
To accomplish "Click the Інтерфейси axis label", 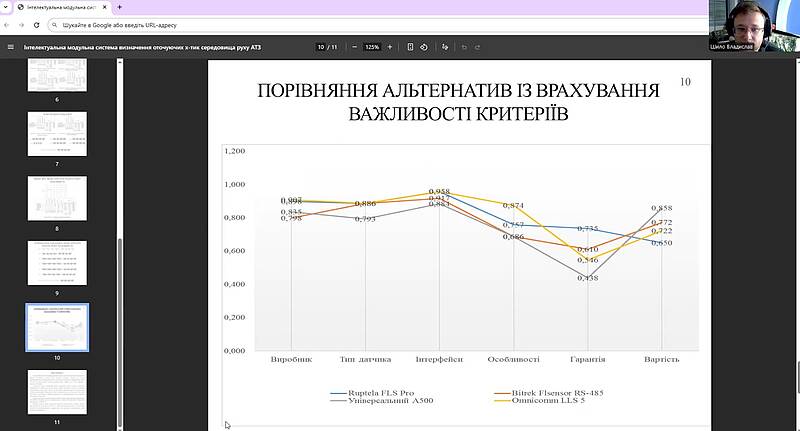I will tap(439, 360).
